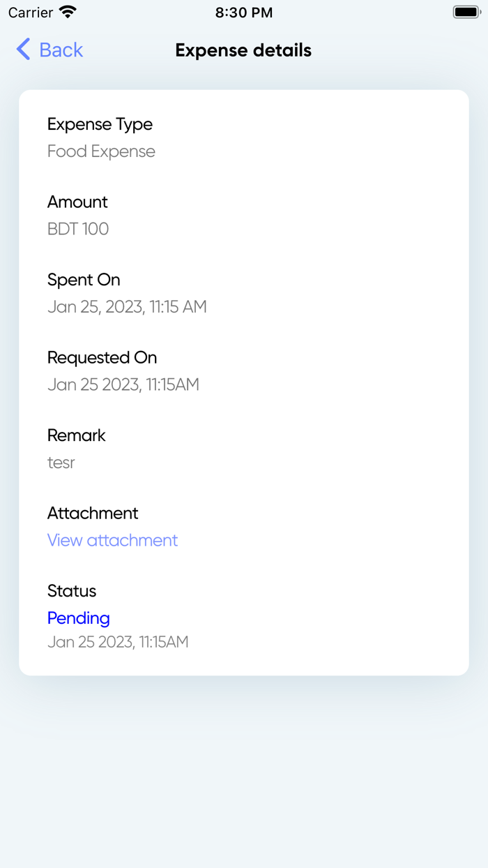This screenshot has height=868, width=488.
Task: Tap the BDT 100 amount value
Action: [x=78, y=229]
